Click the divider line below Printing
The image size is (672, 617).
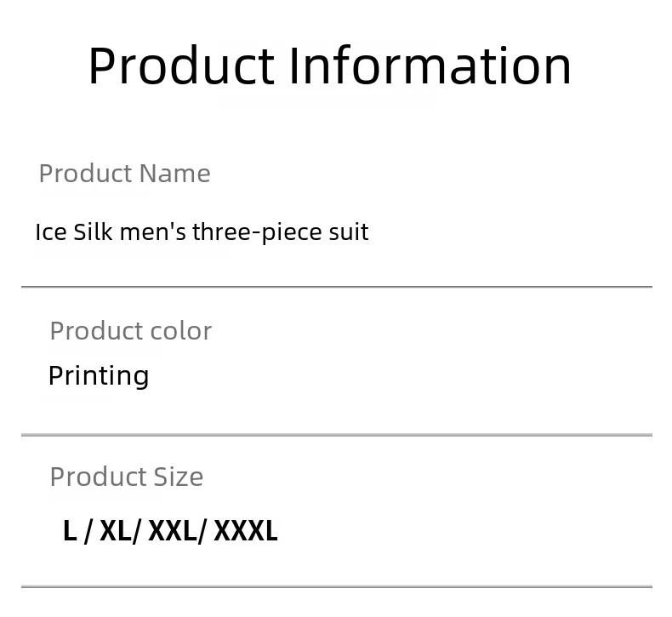(x=337, y=435)
